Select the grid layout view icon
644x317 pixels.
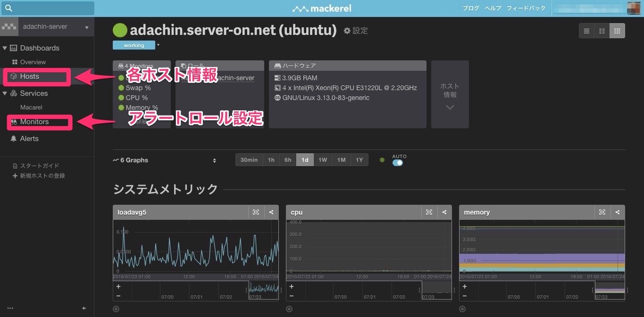coord(617,31)
